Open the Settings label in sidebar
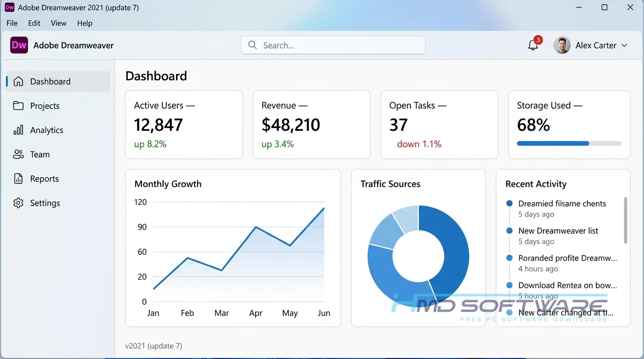 tap(45, 203)
